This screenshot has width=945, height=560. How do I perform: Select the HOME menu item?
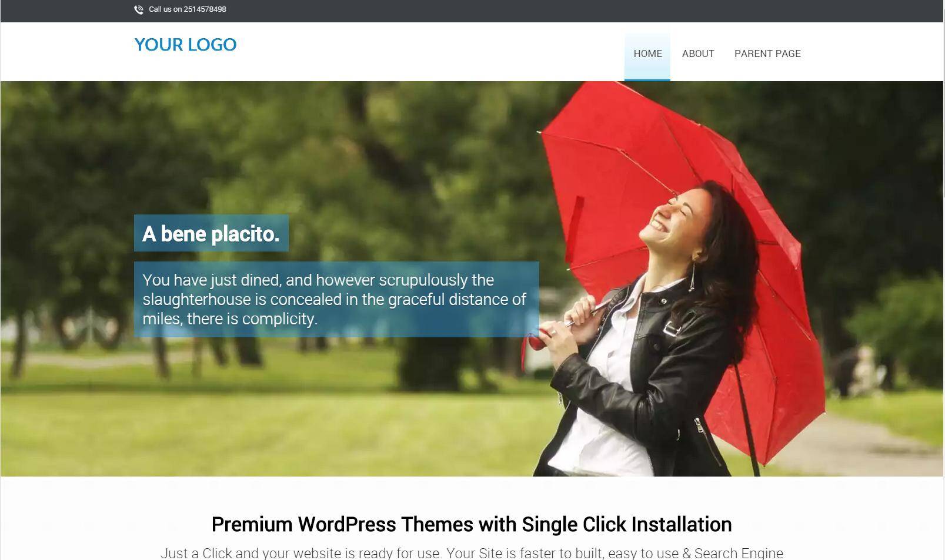[x=647, y=53]
